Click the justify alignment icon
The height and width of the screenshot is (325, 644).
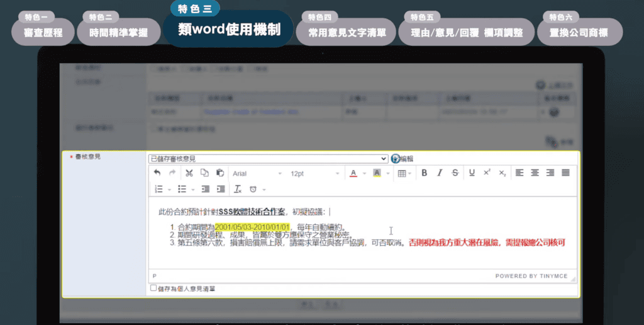click(565, 173)
